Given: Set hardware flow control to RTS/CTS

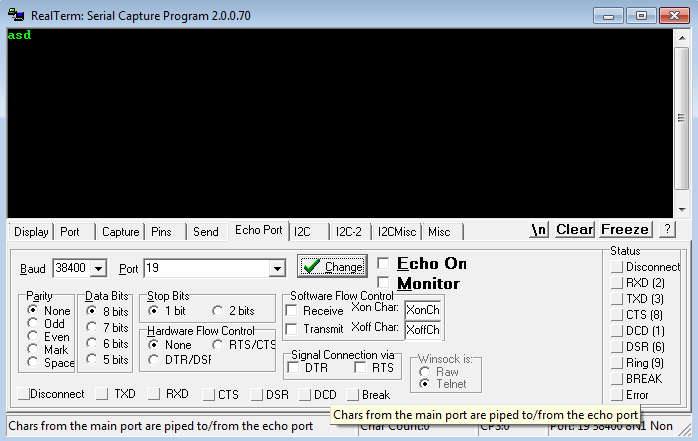Looking at the screenshot, I should [x=217, y=344].
